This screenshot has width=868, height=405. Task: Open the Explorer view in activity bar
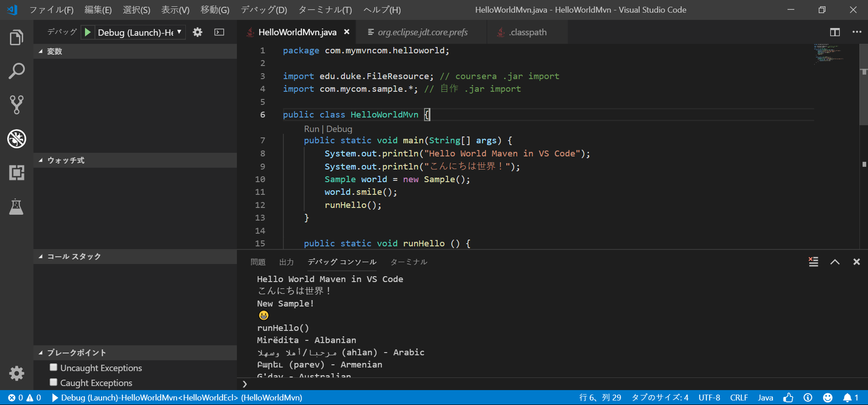pos(17,37)
